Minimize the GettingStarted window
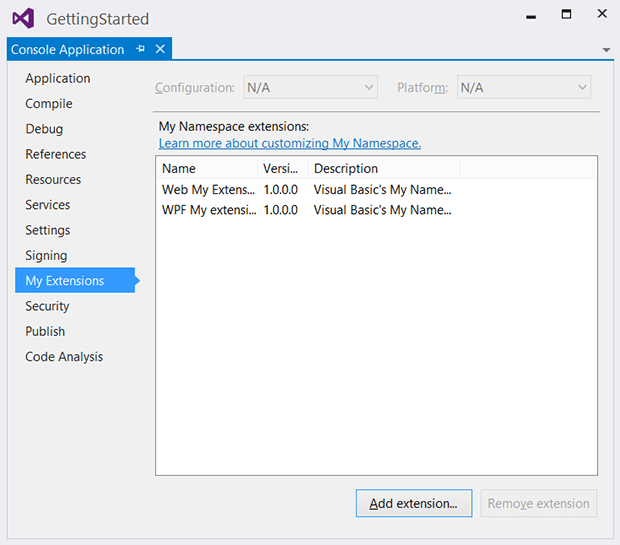The width and height of the screenshot is (620, 545). point(531,16)
